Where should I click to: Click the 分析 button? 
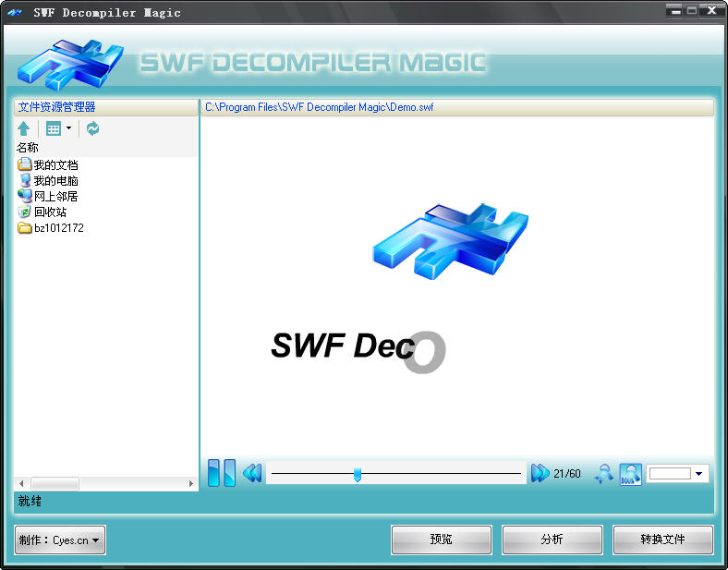(552, 540)
